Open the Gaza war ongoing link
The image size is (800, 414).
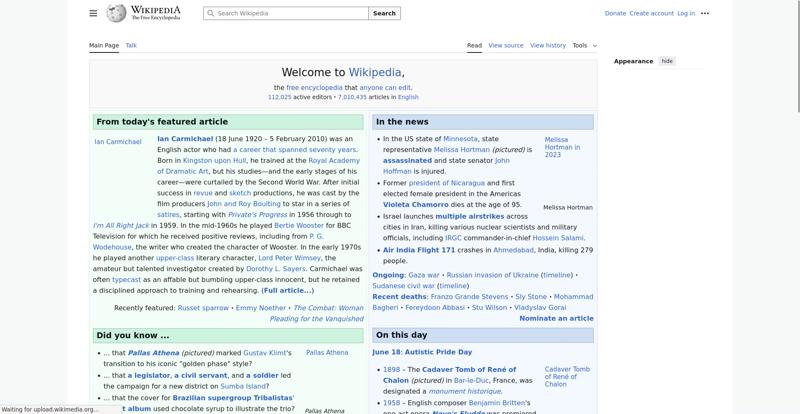[x=423, y=275]
